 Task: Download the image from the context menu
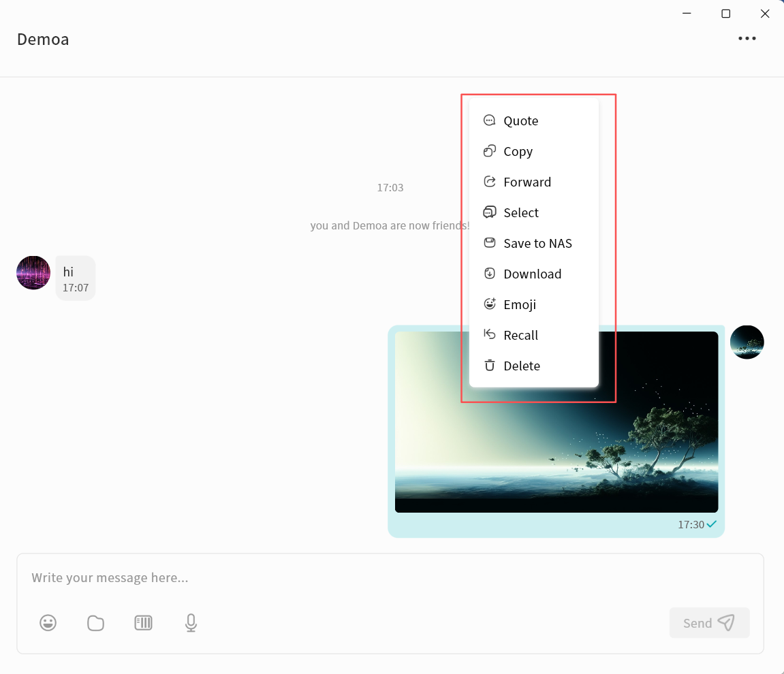click(x=532, y=274)
